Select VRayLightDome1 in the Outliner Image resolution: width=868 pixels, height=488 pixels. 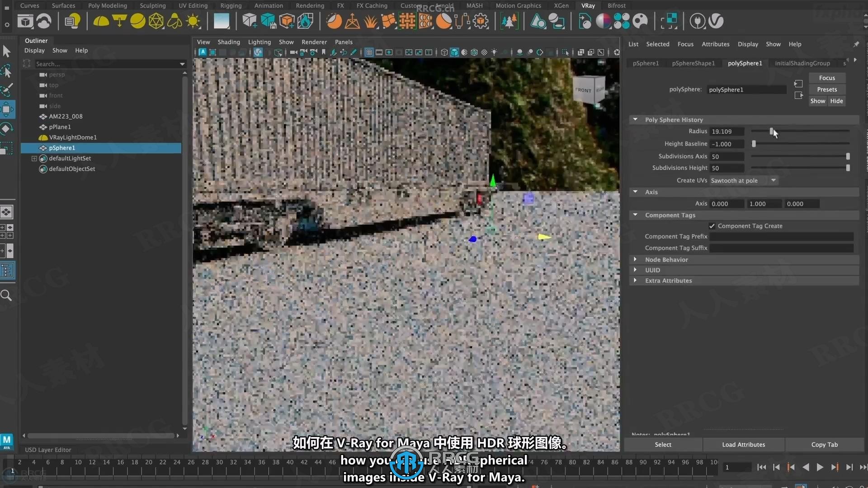pos(72,137)
